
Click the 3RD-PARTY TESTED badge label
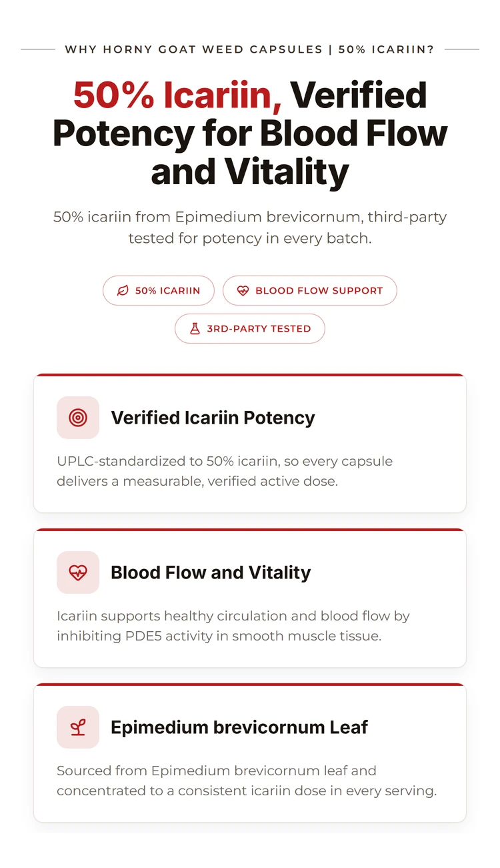(x=259, y=328)
